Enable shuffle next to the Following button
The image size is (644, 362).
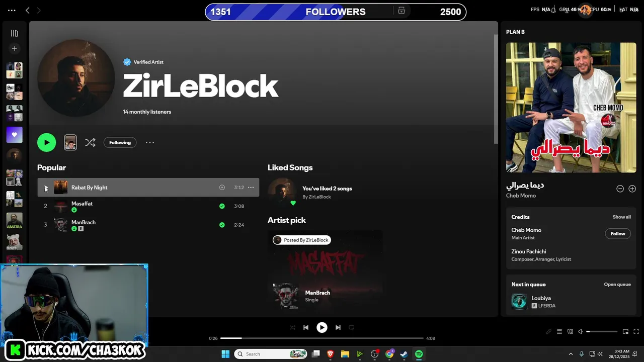[x=90, y=142]
